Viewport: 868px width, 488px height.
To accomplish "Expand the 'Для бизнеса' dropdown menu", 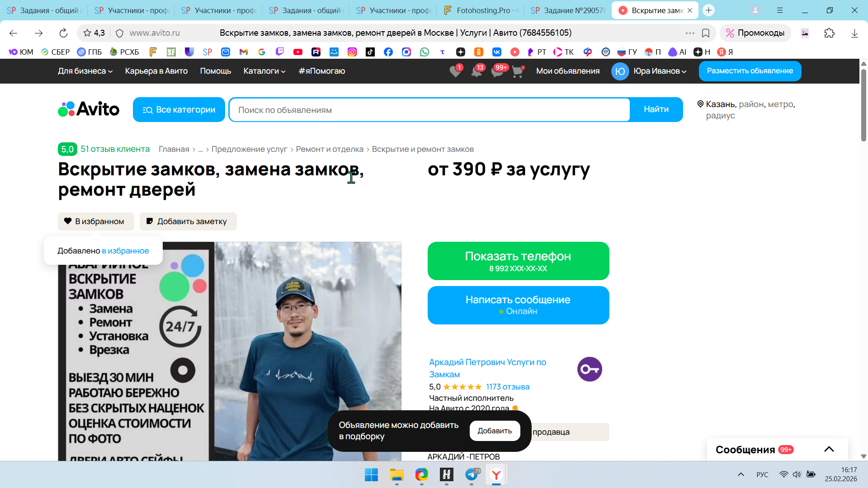I will (85, 71).
